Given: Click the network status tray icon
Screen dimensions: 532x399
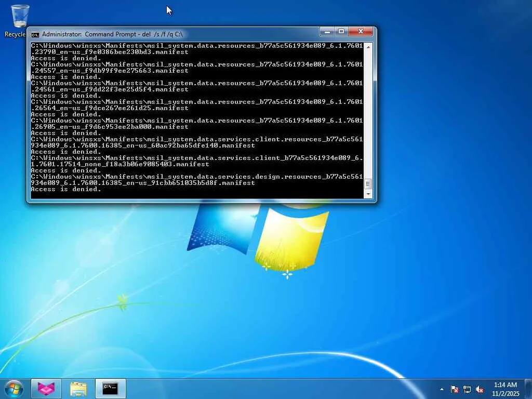Looking at the screenshot, I should click(x=467, y=389).
